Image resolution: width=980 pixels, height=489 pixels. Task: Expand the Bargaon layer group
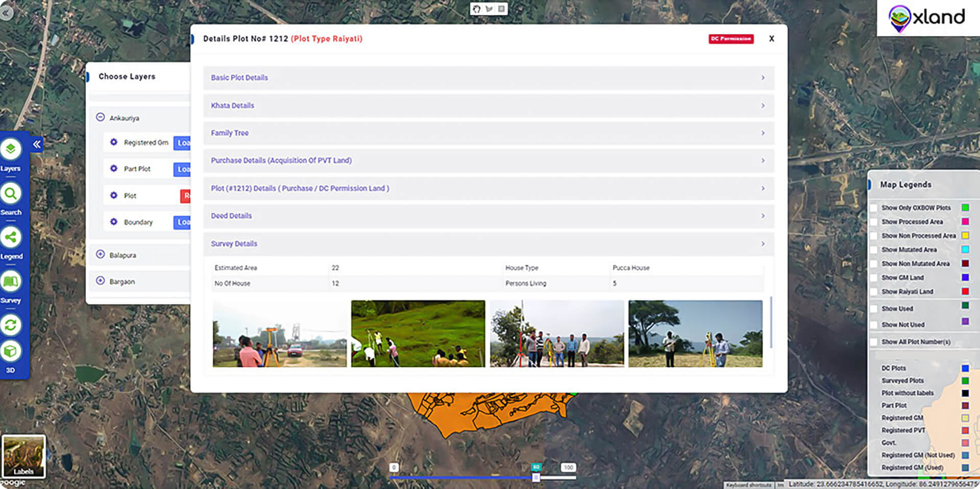coord(101,281)
